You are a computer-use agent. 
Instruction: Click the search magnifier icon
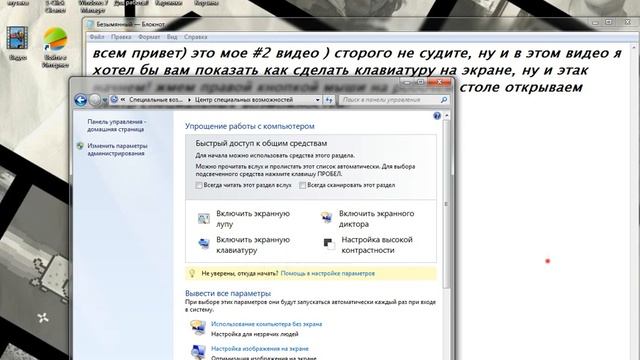click(444, 100)
